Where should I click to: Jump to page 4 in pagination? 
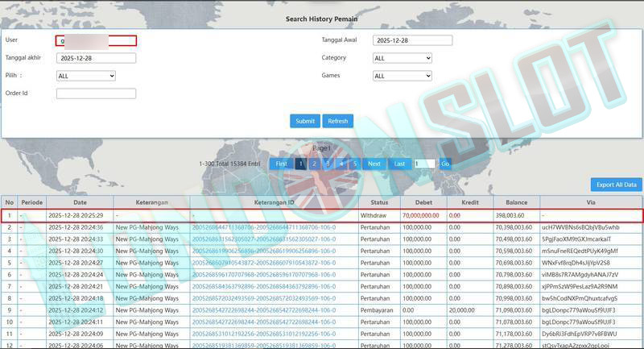tap(341, 164)
